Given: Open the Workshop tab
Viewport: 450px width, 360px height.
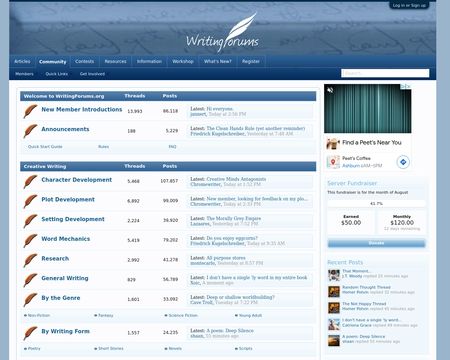Looking at the screenshot, I should tap(183, 61).
